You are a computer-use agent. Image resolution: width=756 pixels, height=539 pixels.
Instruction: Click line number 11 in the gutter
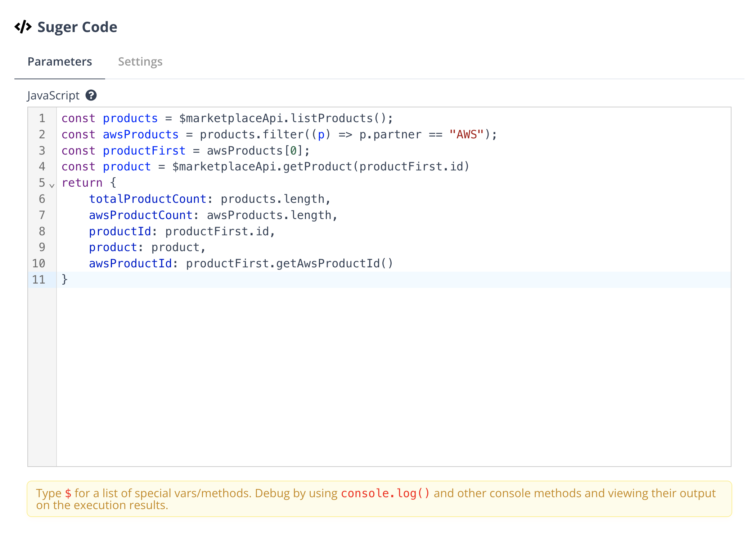pos(39,280)
